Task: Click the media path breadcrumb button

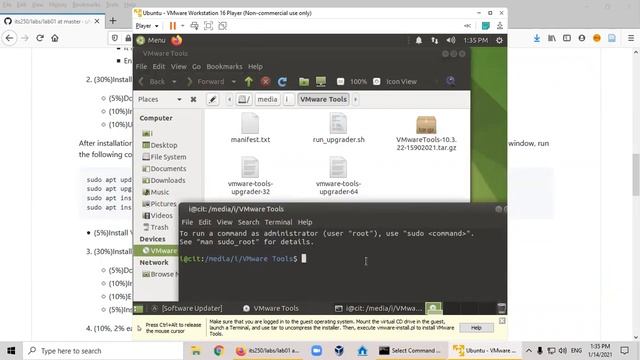Action: pos(267,99)
